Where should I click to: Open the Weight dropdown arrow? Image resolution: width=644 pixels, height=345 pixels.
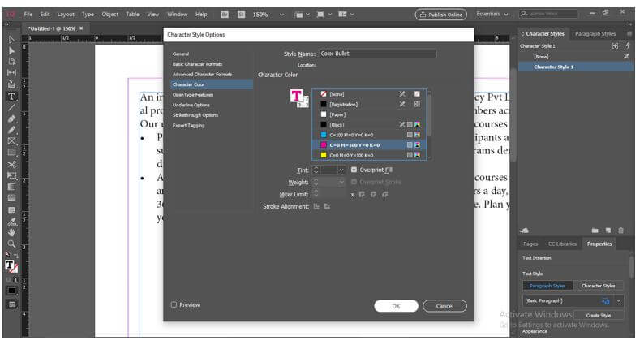(x=341, y=182)
